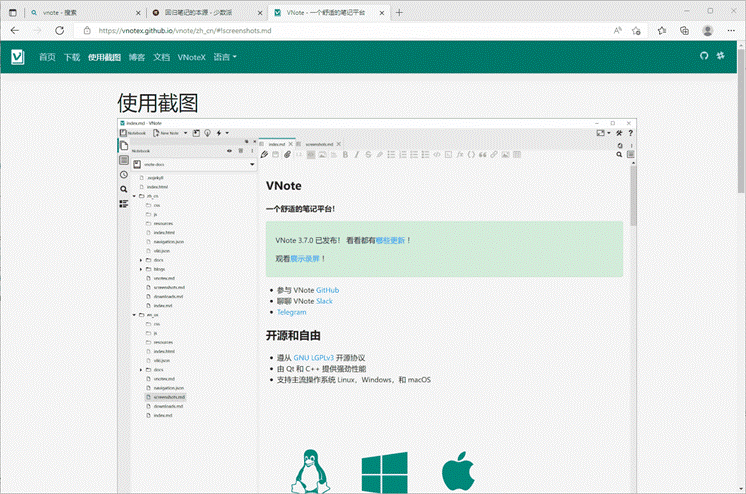Add this page to favorites
746x494 pixels.
(x=636, y=30)
